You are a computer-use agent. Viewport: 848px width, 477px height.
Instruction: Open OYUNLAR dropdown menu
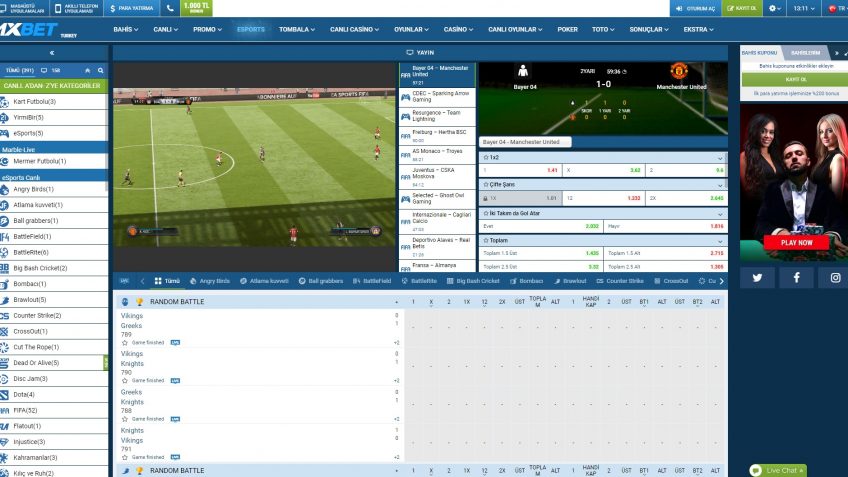(x=411, y=29)
